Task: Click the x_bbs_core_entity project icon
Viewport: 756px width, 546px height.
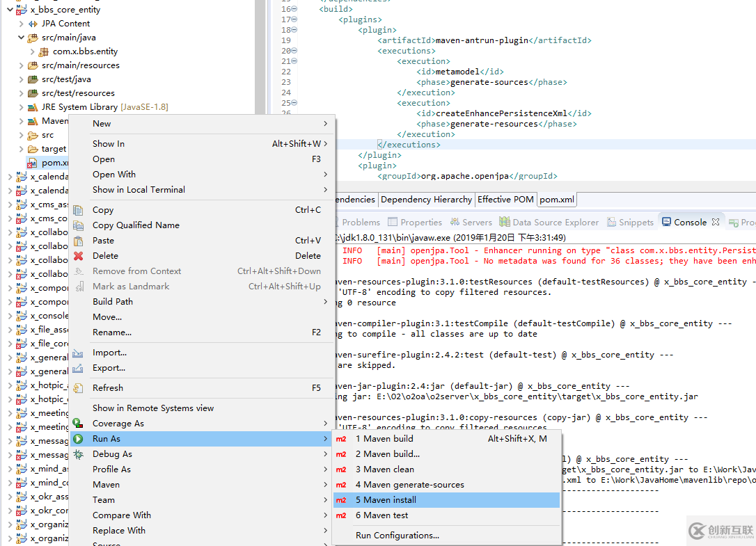Action: point(21,10)
